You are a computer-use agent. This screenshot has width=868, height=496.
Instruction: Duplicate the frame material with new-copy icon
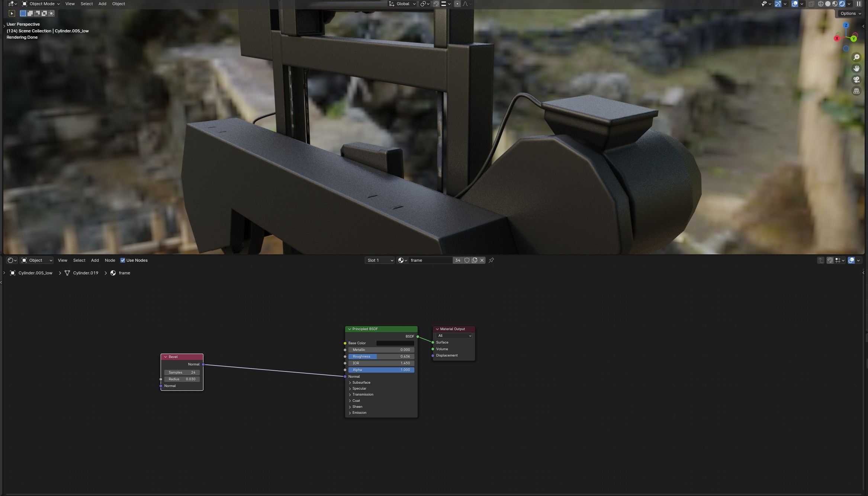click(475, 260)
